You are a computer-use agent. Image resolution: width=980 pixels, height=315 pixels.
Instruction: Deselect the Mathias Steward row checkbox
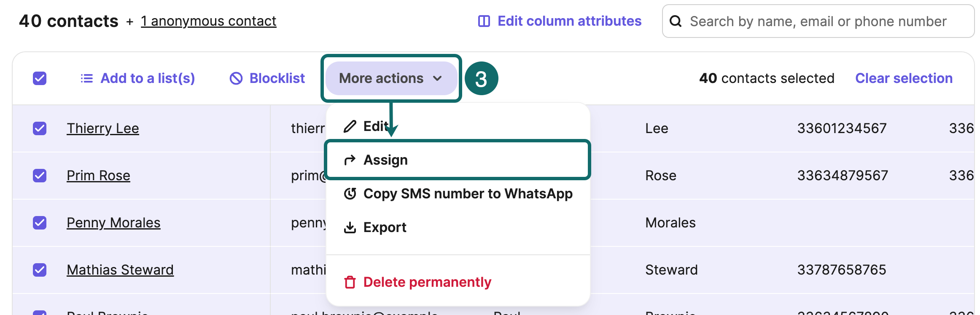40,270
